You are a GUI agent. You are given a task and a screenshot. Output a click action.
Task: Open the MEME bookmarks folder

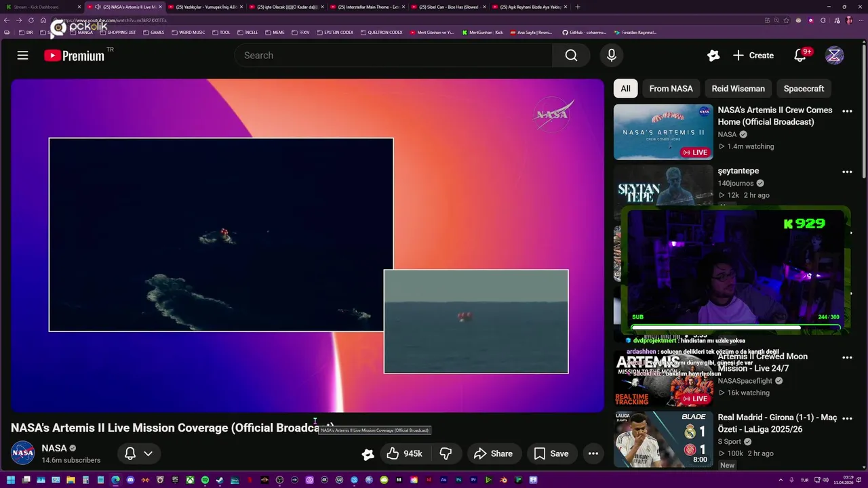(x=275, y=33)
